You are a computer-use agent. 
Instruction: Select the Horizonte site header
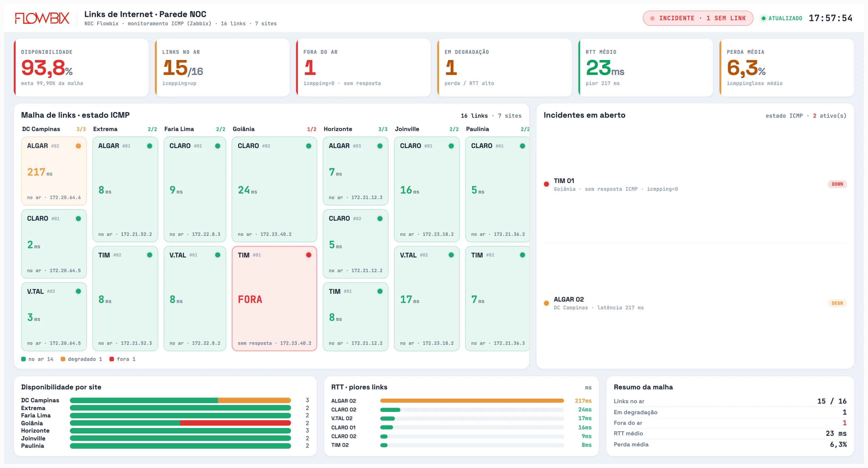[355, 129]
